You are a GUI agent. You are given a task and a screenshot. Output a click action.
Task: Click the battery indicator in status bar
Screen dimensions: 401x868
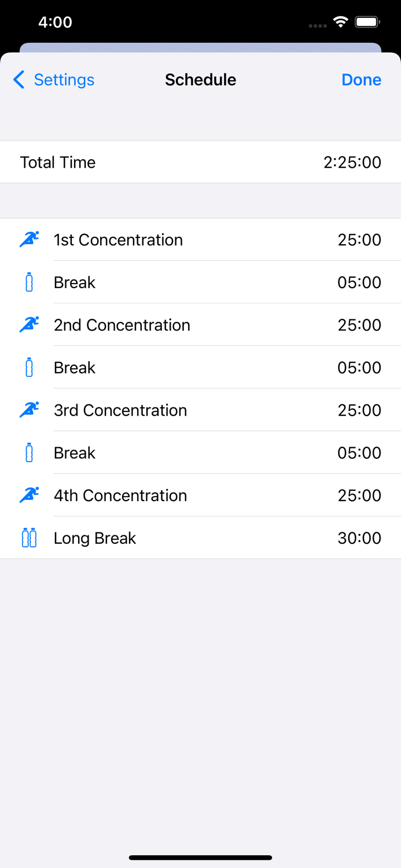tap(366, 21)
